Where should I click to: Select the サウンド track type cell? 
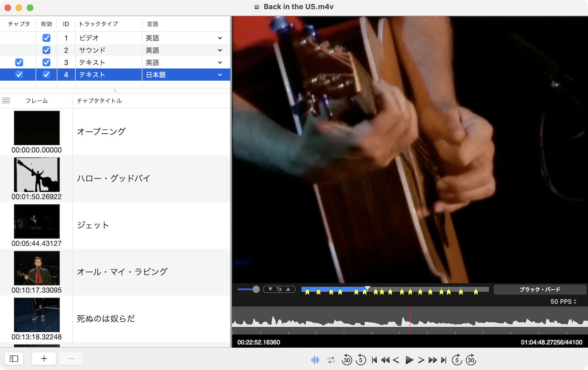point(109,50)
